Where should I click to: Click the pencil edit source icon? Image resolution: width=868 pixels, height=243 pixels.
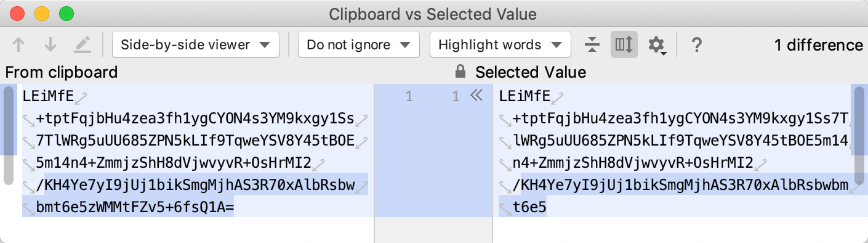(82, 45)
